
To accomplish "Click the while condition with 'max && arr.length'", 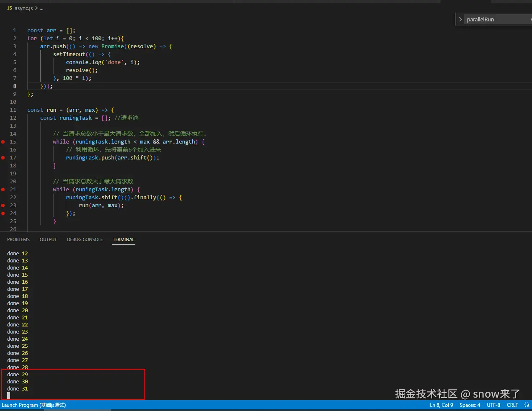I will (129, 142).
